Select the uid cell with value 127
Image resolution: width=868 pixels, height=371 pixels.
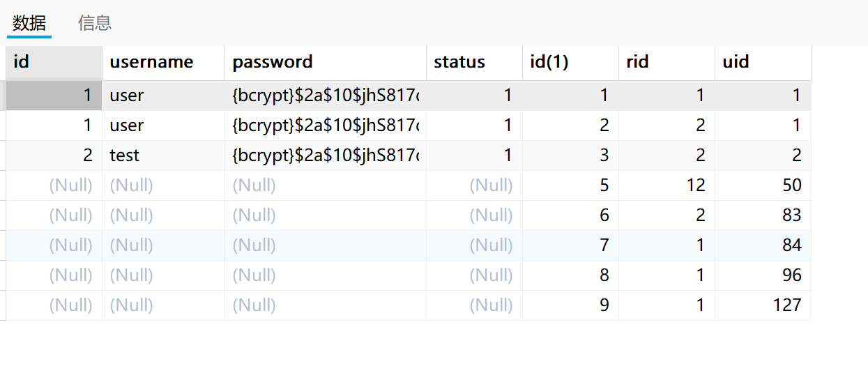pos(763,305)
